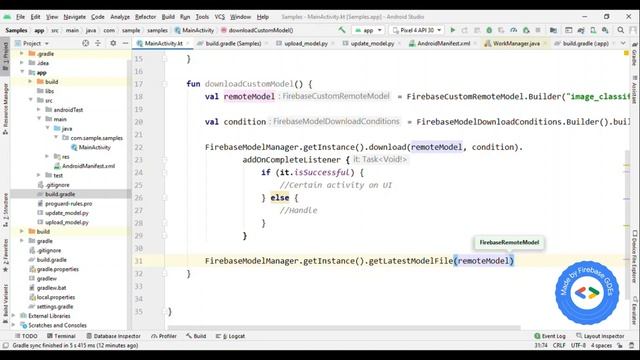Viewport: 640px width, 360px height.
Task: Expand the res folder
Action: point(47,156)
